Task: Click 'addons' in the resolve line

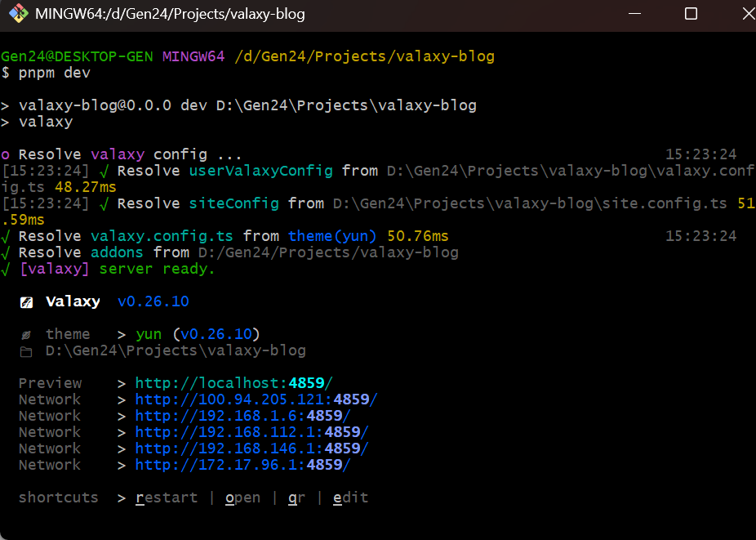Action: coord(118,253)
